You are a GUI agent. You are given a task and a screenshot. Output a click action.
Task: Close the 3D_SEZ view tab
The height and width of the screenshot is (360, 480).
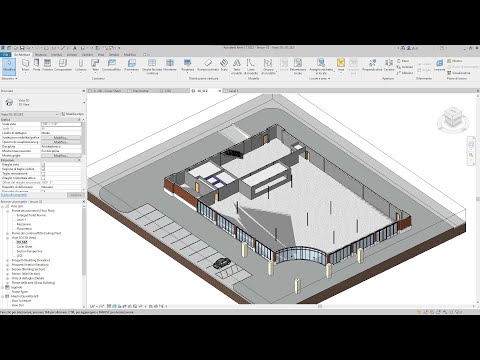click(220, 91)
